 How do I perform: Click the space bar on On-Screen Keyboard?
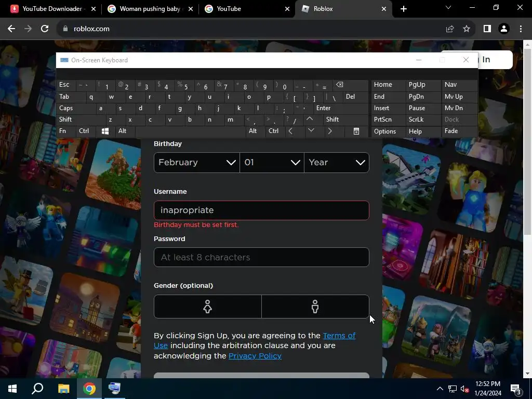click(190, 131)
